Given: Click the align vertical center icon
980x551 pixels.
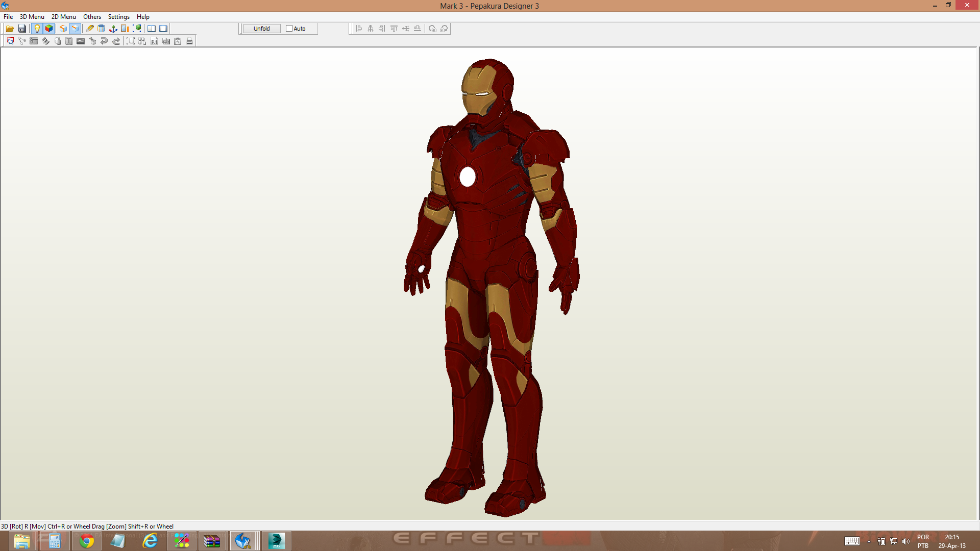Looking at the screenshot, I should (x=406, y=29).
